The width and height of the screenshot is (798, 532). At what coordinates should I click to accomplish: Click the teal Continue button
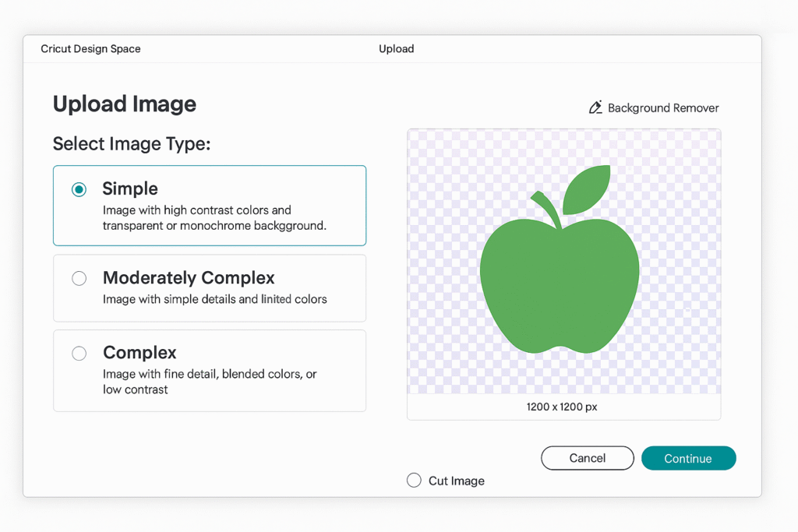click(x=688, y=458)
